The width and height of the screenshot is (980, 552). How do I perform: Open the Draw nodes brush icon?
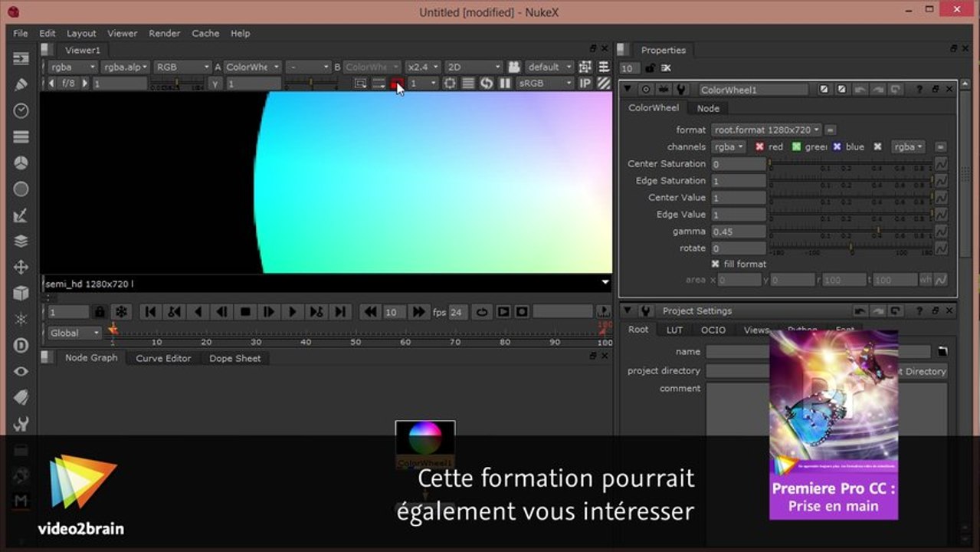(21, 84)
